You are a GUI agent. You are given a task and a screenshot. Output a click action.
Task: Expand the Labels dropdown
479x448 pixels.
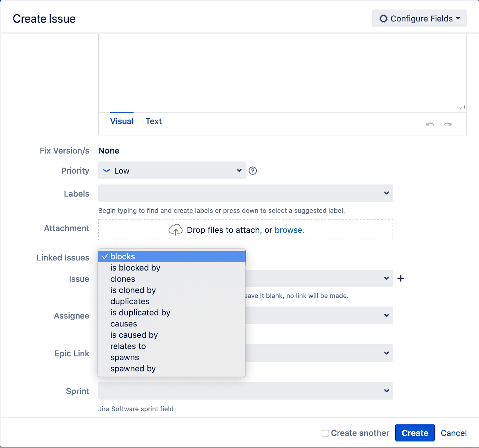[x=386, y=193]
